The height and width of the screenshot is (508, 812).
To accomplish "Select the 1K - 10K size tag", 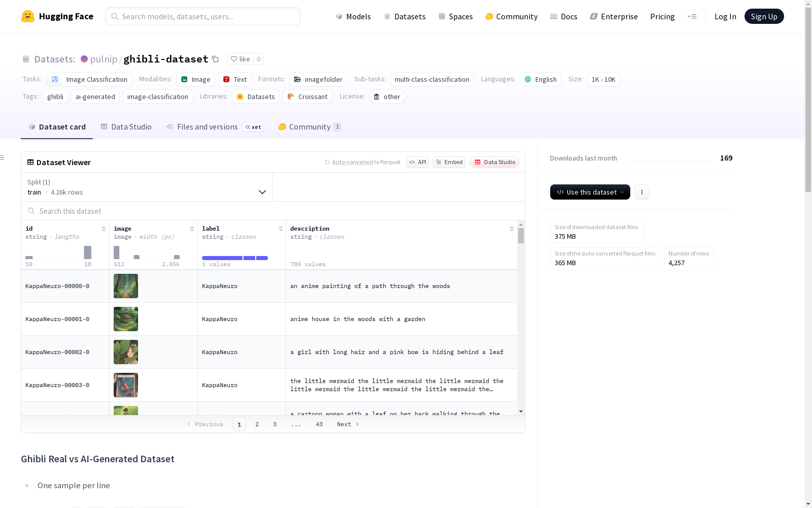I will click(603, 79).
